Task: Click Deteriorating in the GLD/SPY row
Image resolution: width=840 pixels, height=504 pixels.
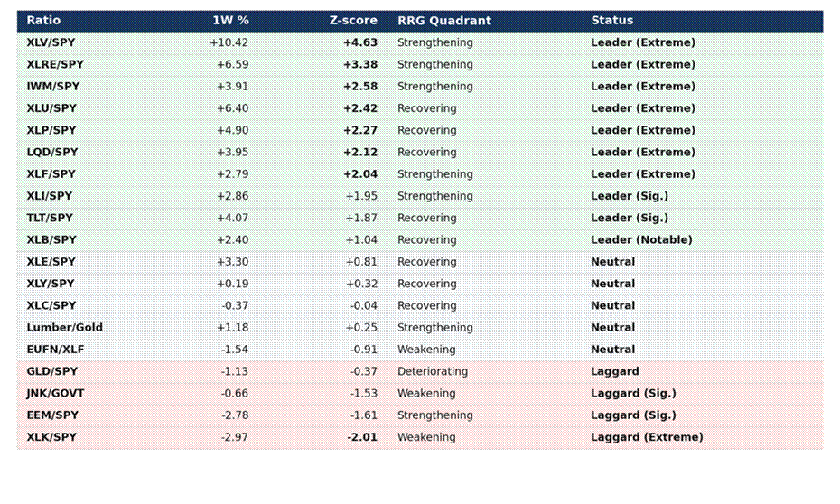Action: tap(433, 371)
